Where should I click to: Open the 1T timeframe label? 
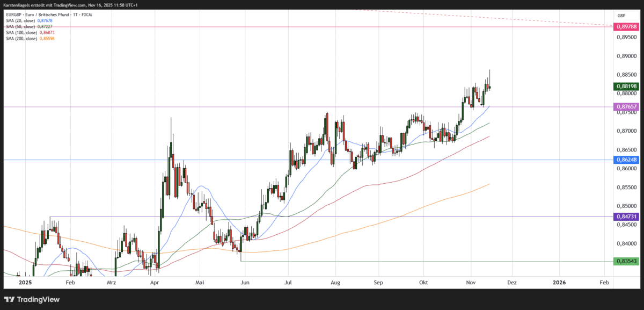(75, 15)
